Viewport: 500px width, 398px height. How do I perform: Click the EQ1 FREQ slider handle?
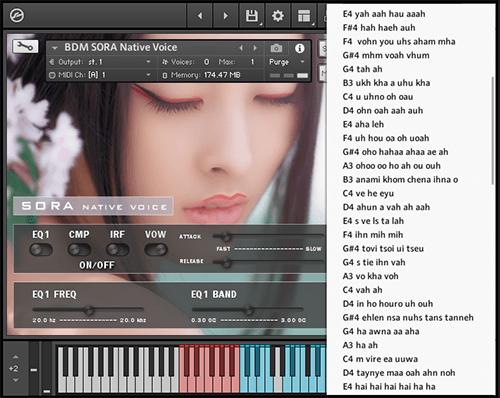(x=89, y=310)
